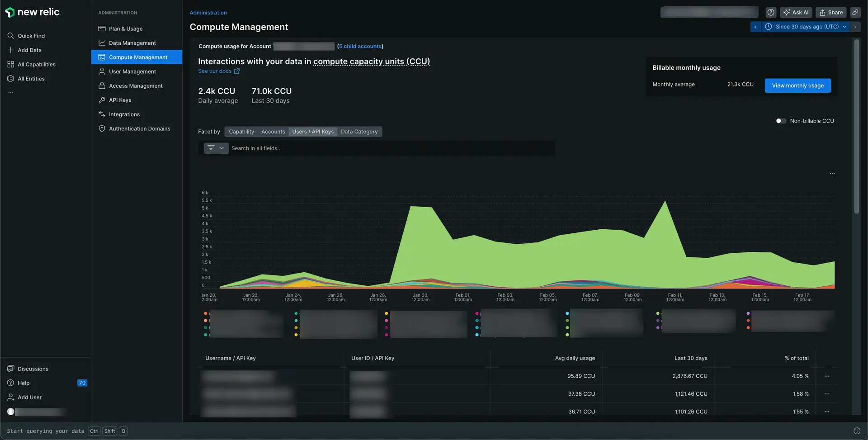Open Access Management lock icon
Image resolution: width=868 pixels, height=440 pixels.
click(102, 85)
